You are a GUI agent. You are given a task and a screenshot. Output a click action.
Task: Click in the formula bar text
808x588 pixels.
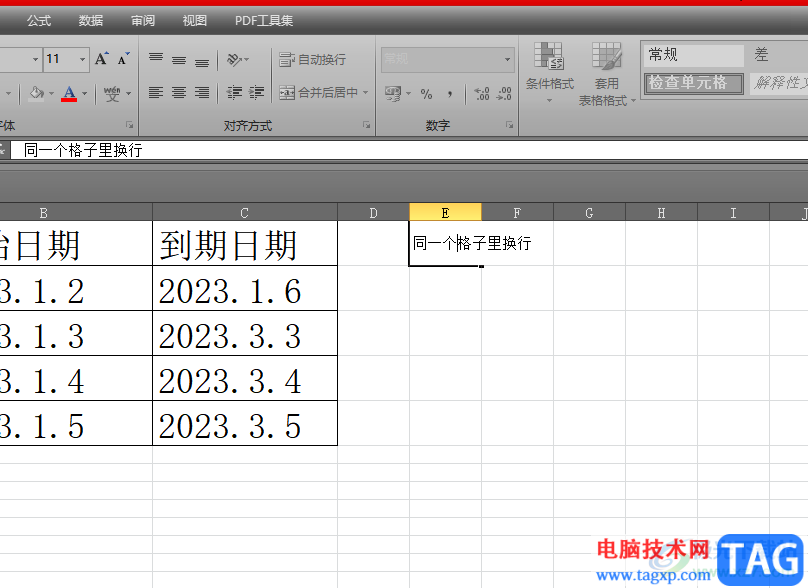82,150
